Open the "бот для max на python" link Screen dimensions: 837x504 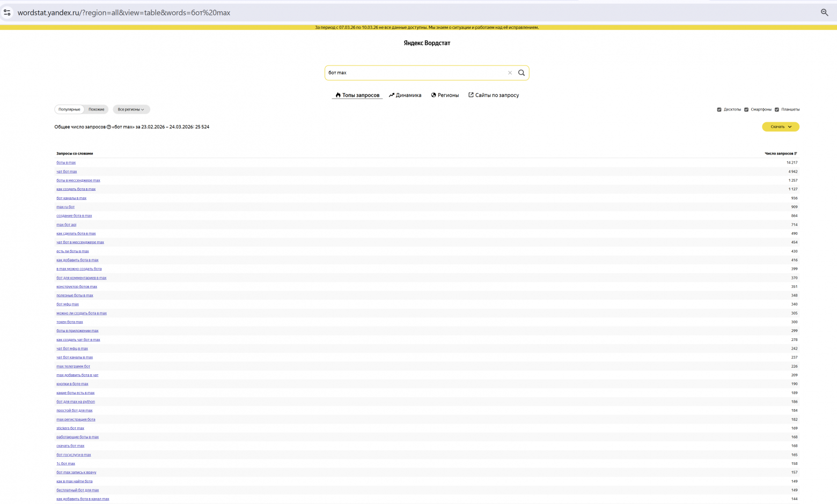[x=76, y=402]
